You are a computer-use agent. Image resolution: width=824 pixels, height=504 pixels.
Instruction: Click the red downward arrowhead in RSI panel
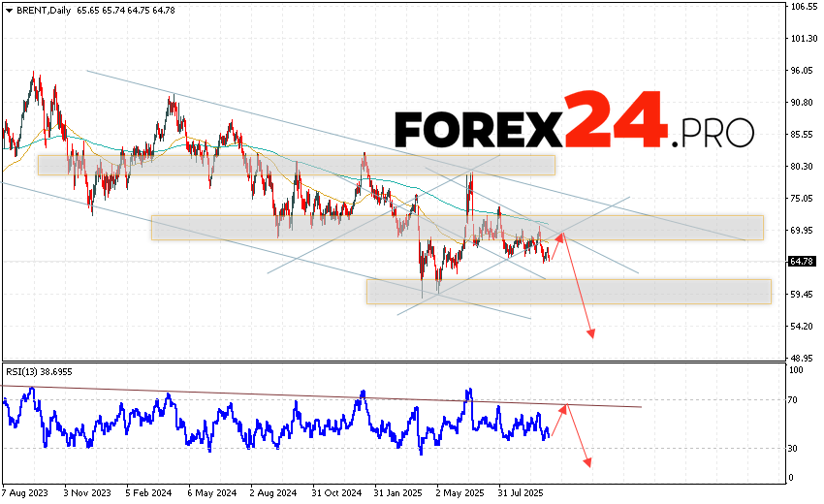click(x=586, y=462)
